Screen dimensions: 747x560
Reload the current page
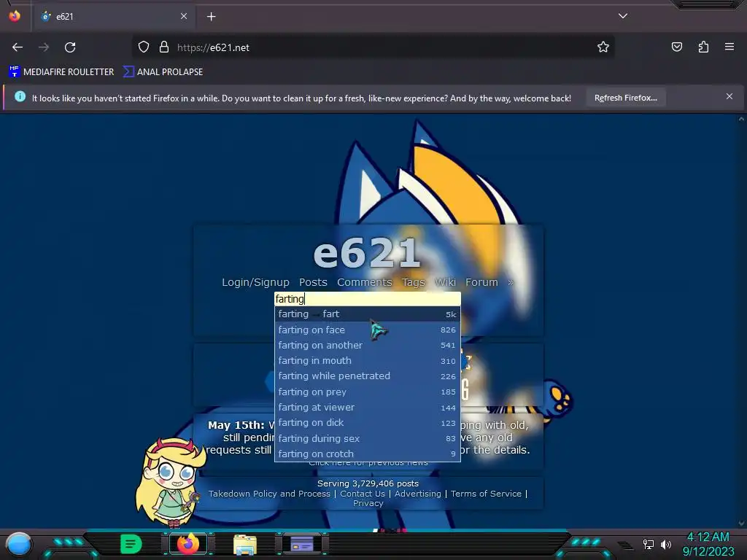pyautogui.click(x=70, y=47)
